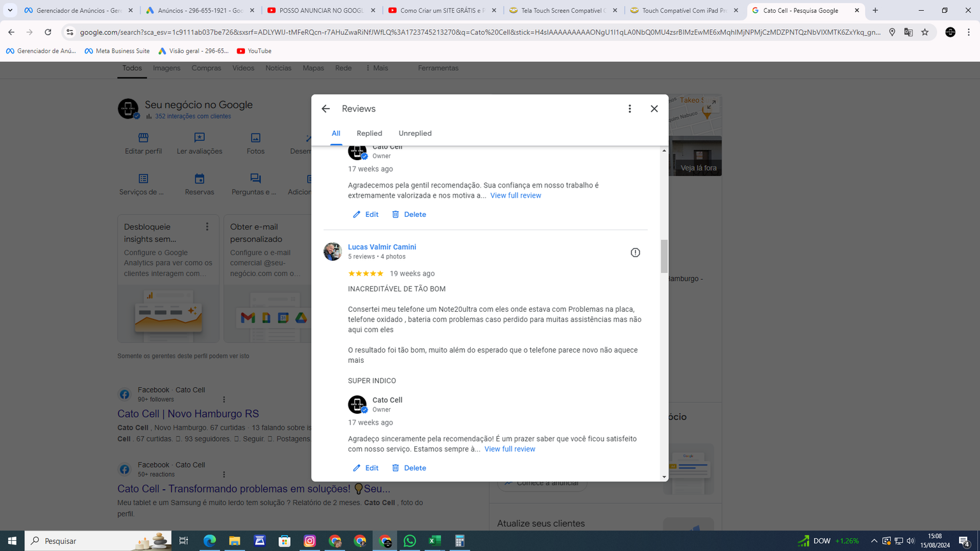Bookmark this page with the star icon
This screenshot has height=551, width=980.
point(924,32)
